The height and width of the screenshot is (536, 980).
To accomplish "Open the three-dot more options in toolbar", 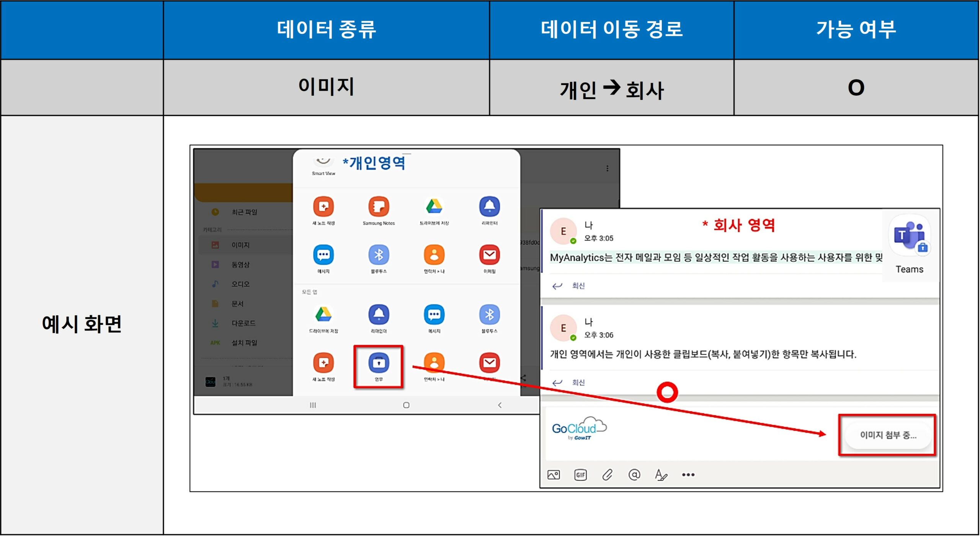I will [x=688, y=475].
